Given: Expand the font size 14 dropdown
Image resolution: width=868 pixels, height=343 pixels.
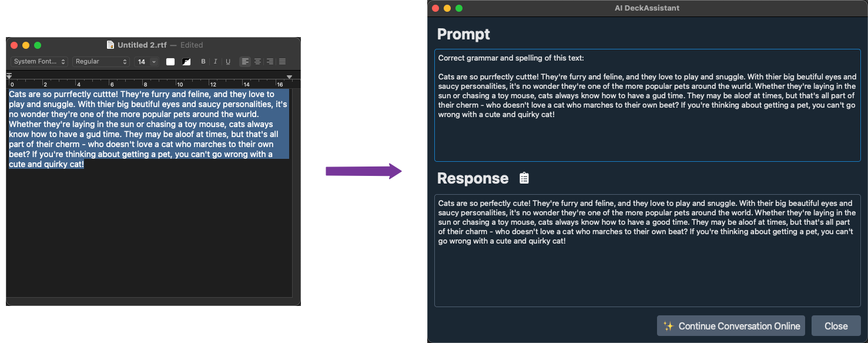Looking at the screenshot, I should 154,62.
